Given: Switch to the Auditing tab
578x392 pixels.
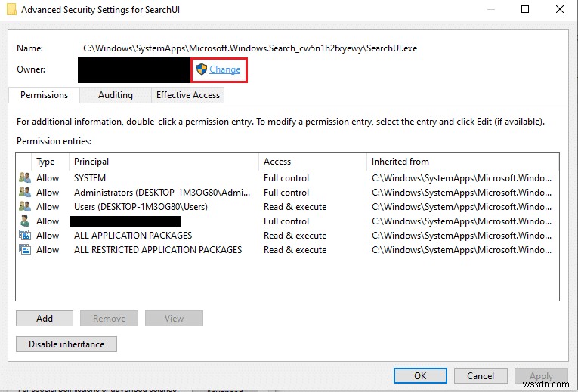Looking at the screenshot, I should point(116,95).
